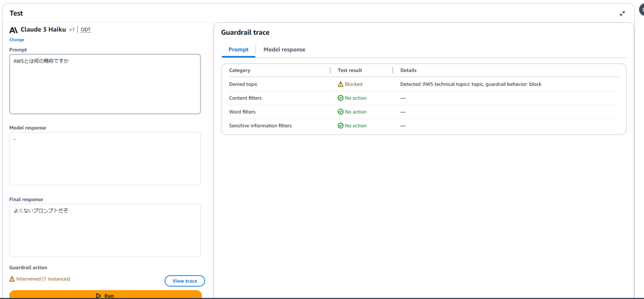Click the ODT throughput label
The height and width of the screenshot is (299, 644).
[x=86, y=30]
